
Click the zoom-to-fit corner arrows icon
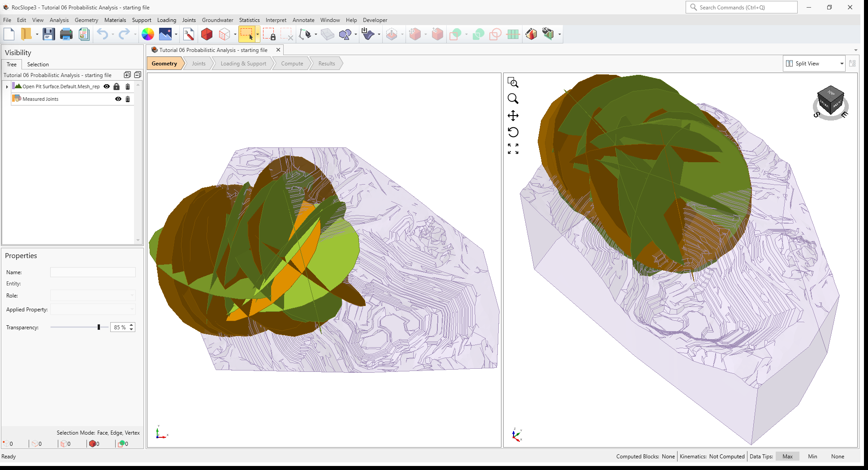513,149
